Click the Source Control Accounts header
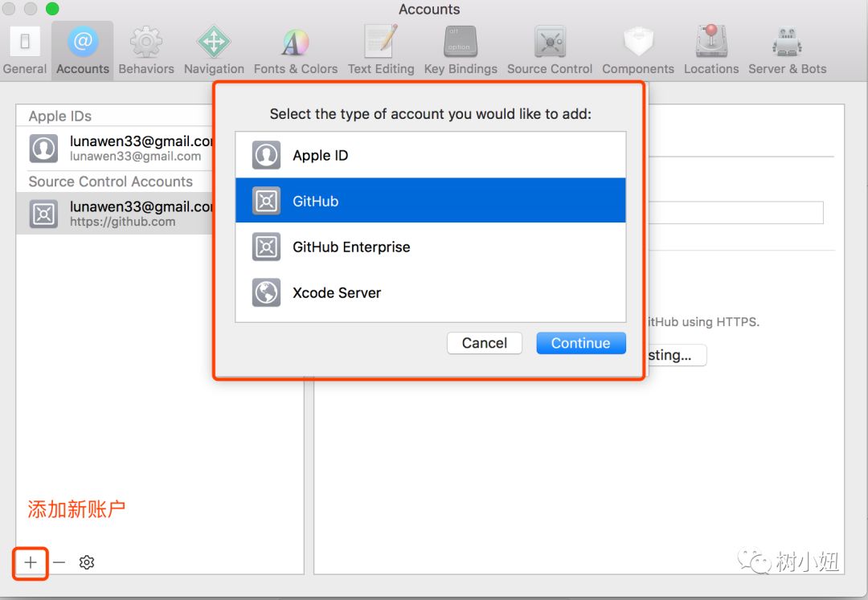The image size is (868, 600). [x=111, y=182]
